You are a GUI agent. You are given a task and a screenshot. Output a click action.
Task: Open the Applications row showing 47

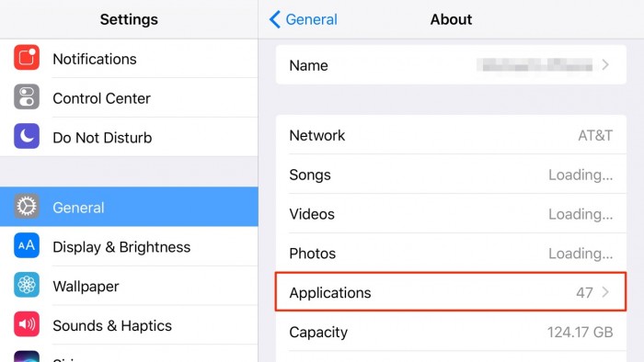coord(451,292)
